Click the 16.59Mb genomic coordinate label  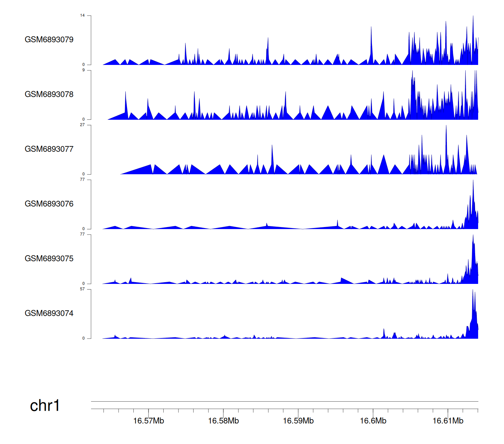298,421
